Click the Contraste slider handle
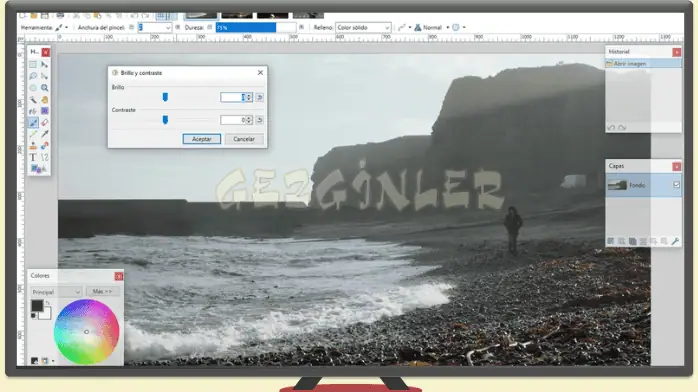Viewport: 698px width, 392px height. 165,120
